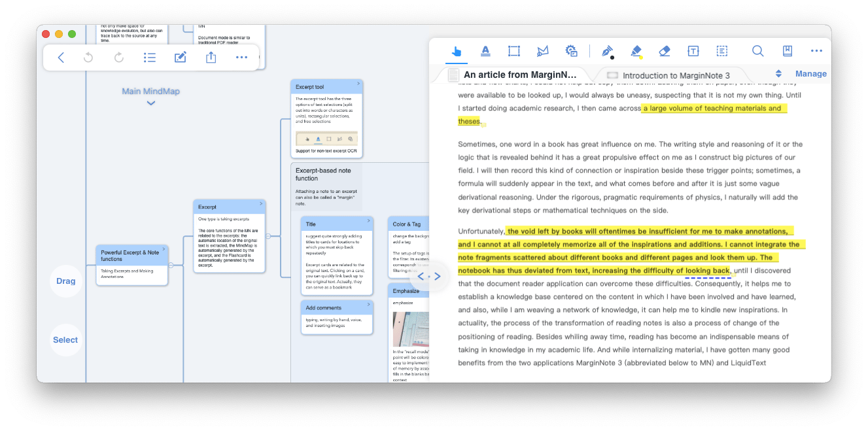868x431 pixels.
Task: Open the excerpt settings gear tool
Action: coord(571,51)
